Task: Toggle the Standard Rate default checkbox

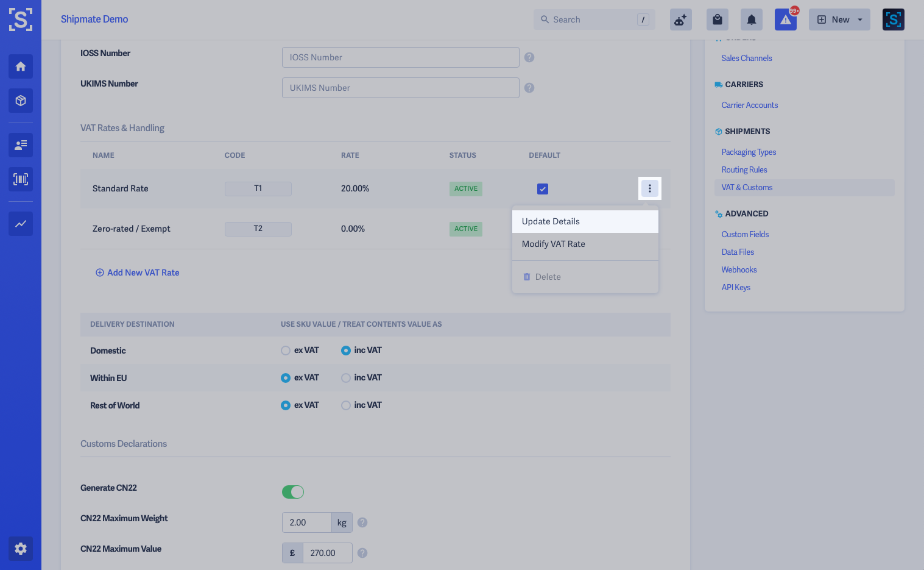Action: 543,189
